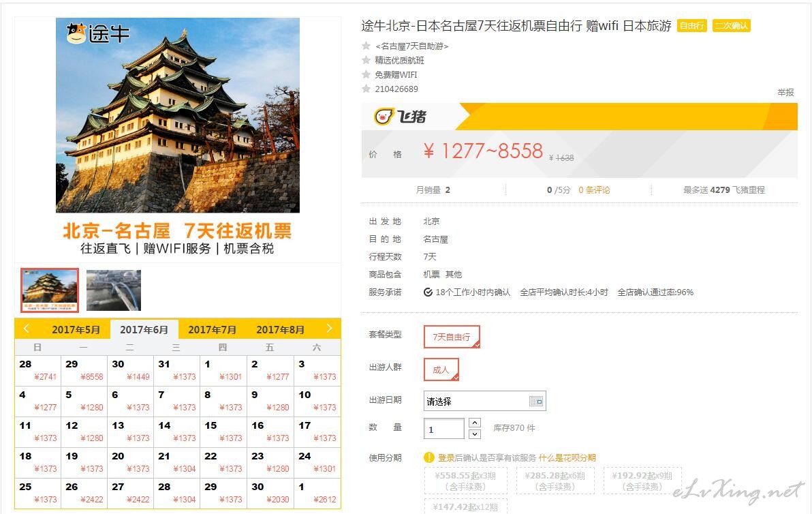This screenshot has width=812, height=514.
Task: Pick May 29 priced ¥8558
Action: pos(84,370)
